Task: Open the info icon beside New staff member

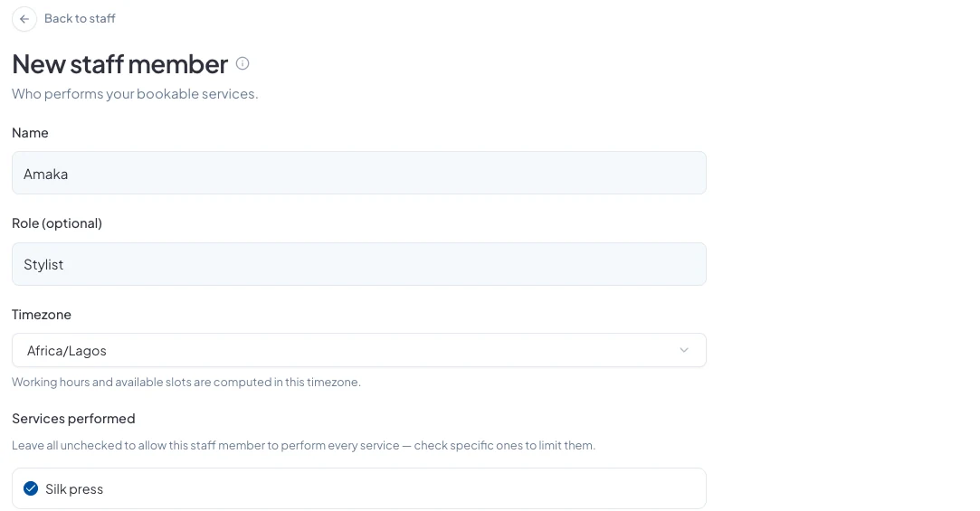Action: (x=243, y=63)
